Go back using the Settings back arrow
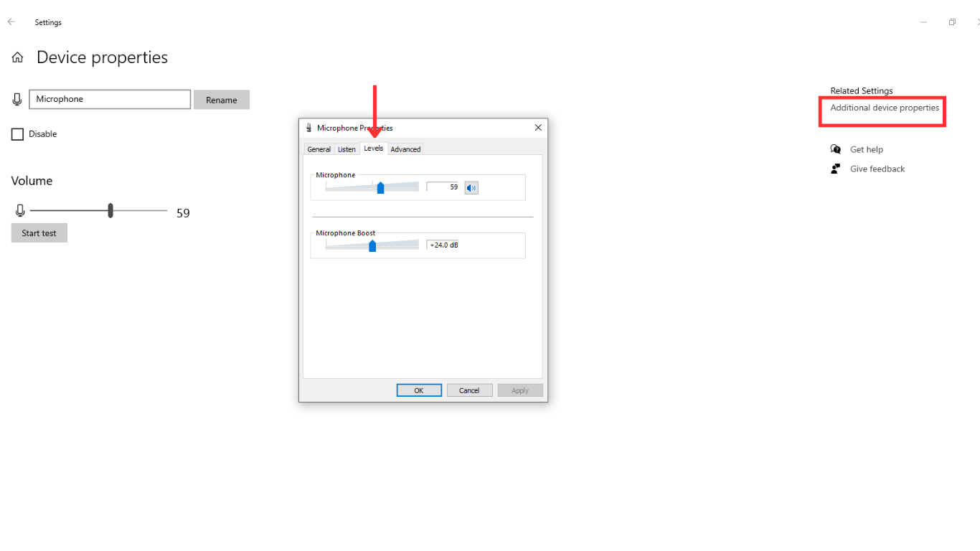980x551 pixels. (x=11, y=22)
